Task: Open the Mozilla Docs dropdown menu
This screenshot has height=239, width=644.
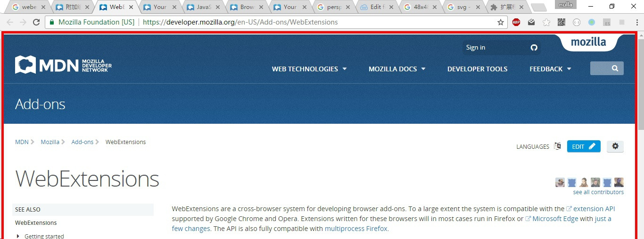Action: click(x=396, y=69)
